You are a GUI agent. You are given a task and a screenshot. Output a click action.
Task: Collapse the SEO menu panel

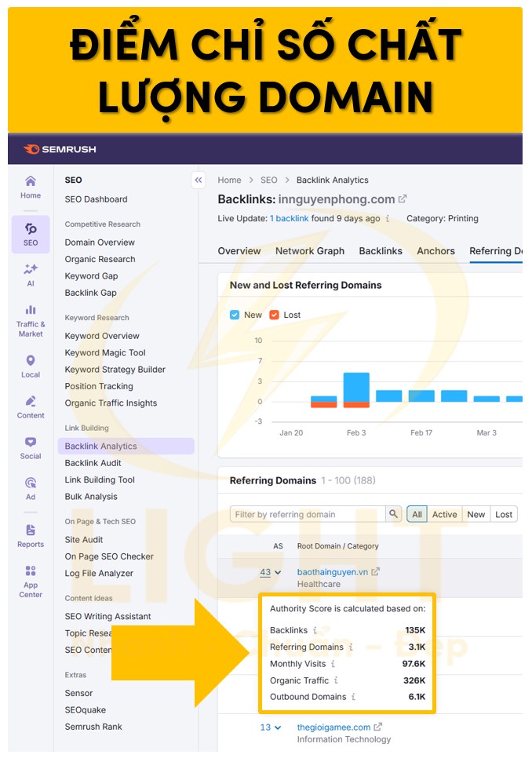199,180
